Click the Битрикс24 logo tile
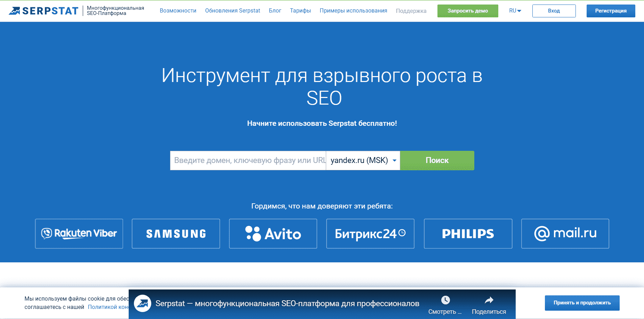 pyautogui.click(x=370, y=234)
